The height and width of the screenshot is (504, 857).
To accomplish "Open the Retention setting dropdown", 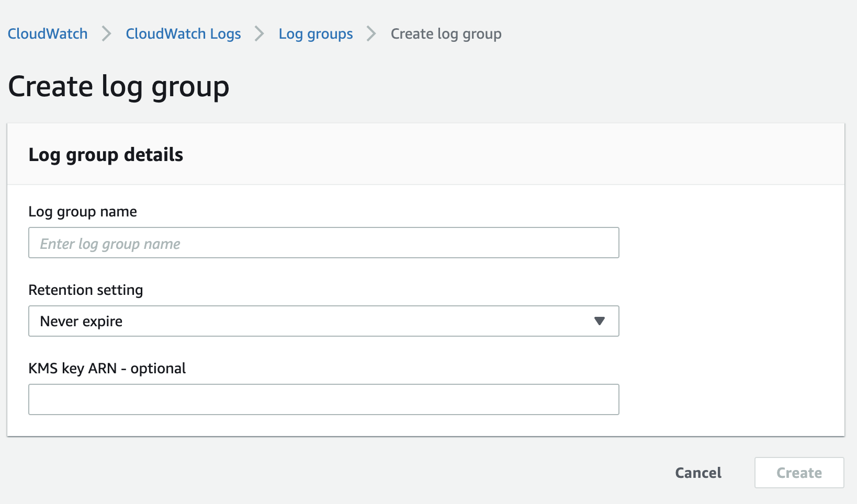I will click(323, 321).
